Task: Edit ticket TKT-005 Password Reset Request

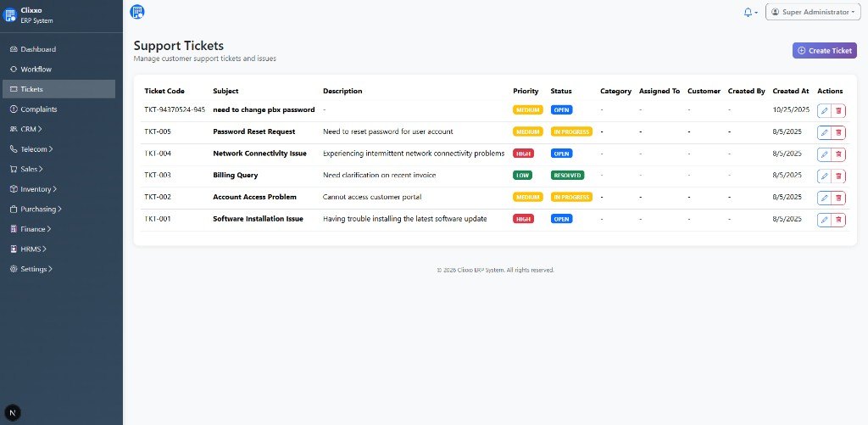Action: [824, 132]
